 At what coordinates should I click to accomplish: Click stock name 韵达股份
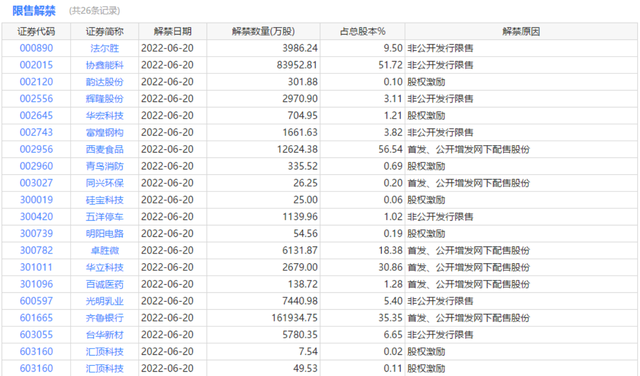click(104, 82)
